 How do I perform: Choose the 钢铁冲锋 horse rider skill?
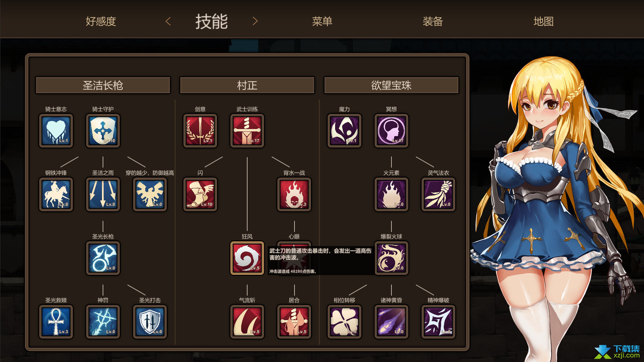[56, 194]
